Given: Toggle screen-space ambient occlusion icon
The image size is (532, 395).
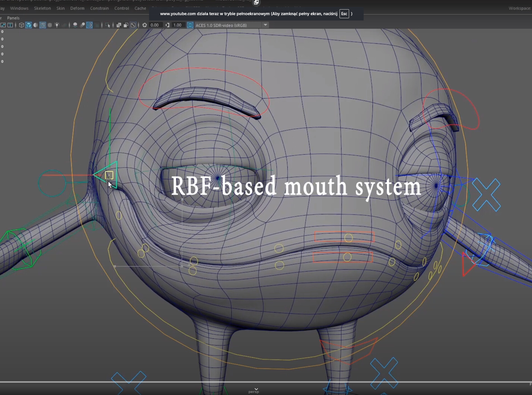Looking at the screenshot, I should click(x=82, y=25).
